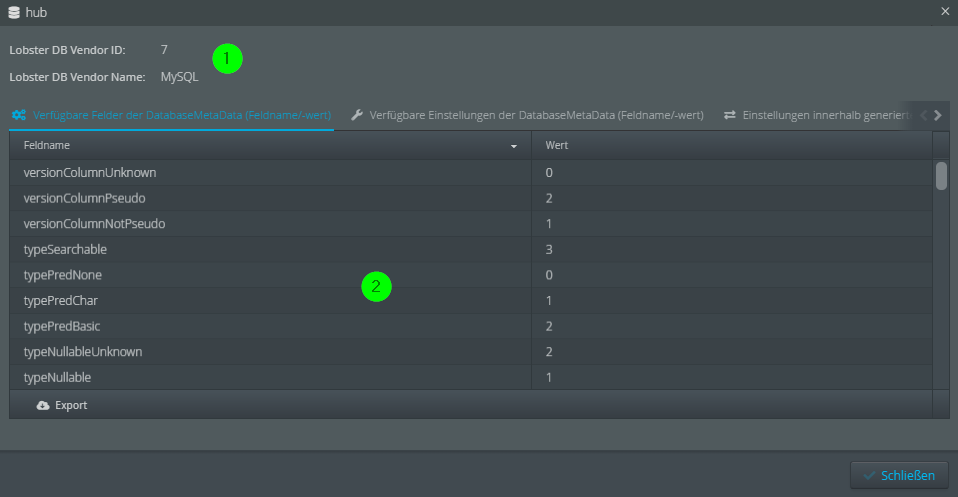Select the typePredBasic row
This screenshot has height=497, width=958.
270,326
